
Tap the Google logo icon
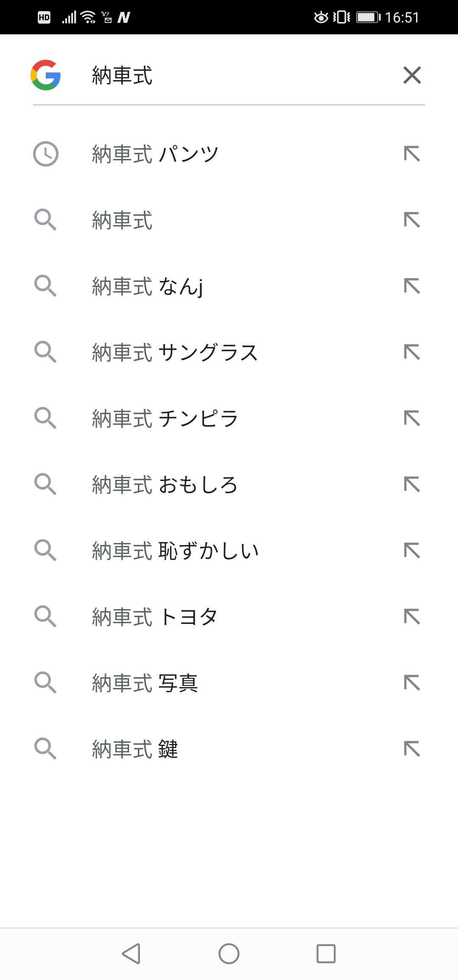(45, 75)
